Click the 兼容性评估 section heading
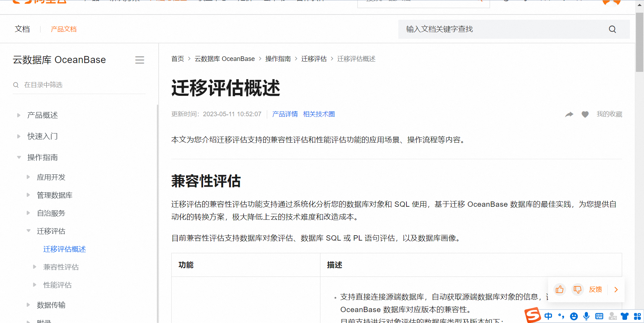This screenshot has height=323, width=644. (x=206, y=181)
